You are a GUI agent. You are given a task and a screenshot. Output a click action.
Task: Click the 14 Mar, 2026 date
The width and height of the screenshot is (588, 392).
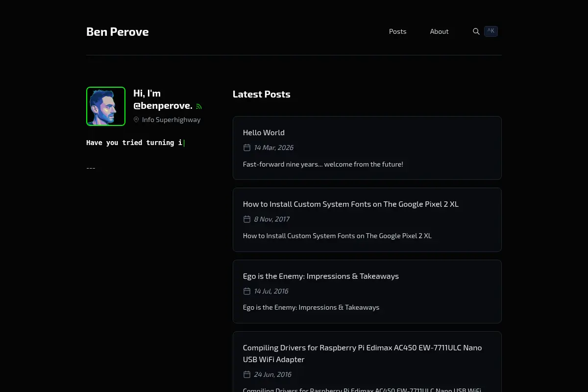(273, 147)
